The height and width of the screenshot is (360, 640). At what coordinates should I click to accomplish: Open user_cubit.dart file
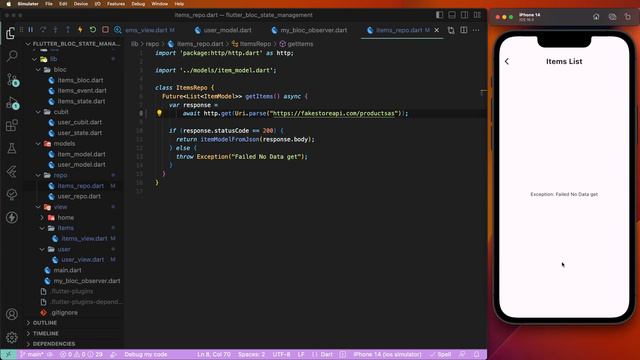coord(80,122)
